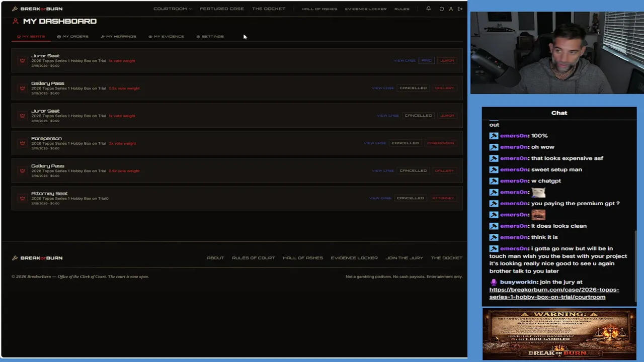Click Join the Jury footer link

click(x=404, y=258)
